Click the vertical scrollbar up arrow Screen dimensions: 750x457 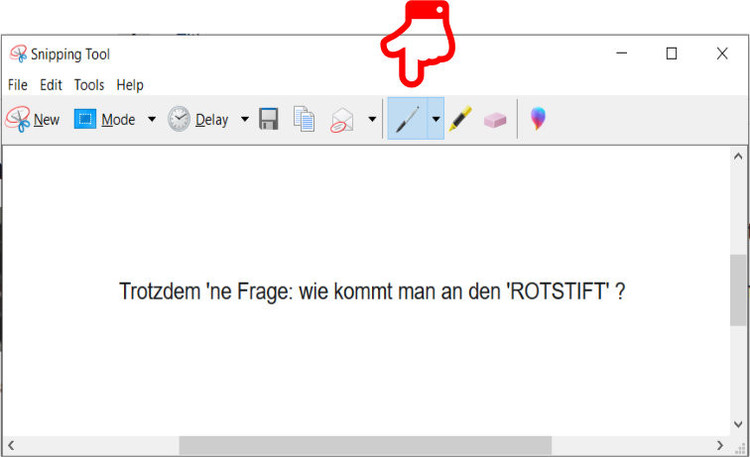click(738, 156)
